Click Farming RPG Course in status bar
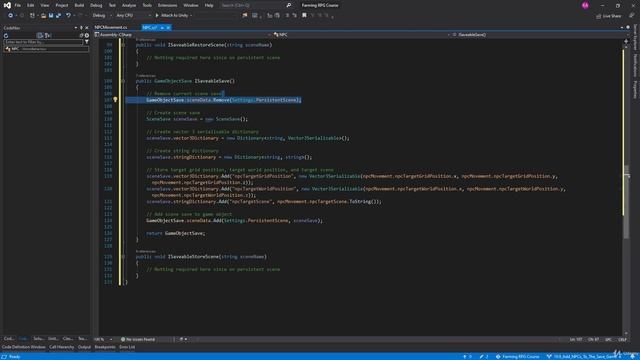This screenshot has height=360, width=640. coord(517,356)
